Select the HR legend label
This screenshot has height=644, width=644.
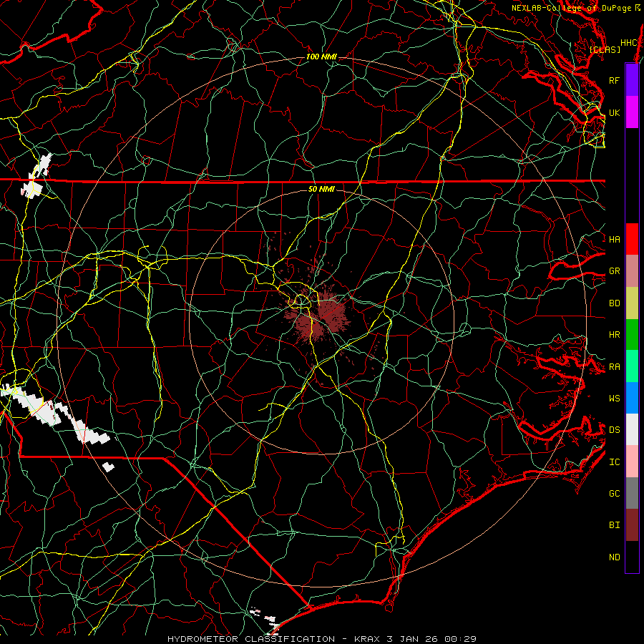614,335
